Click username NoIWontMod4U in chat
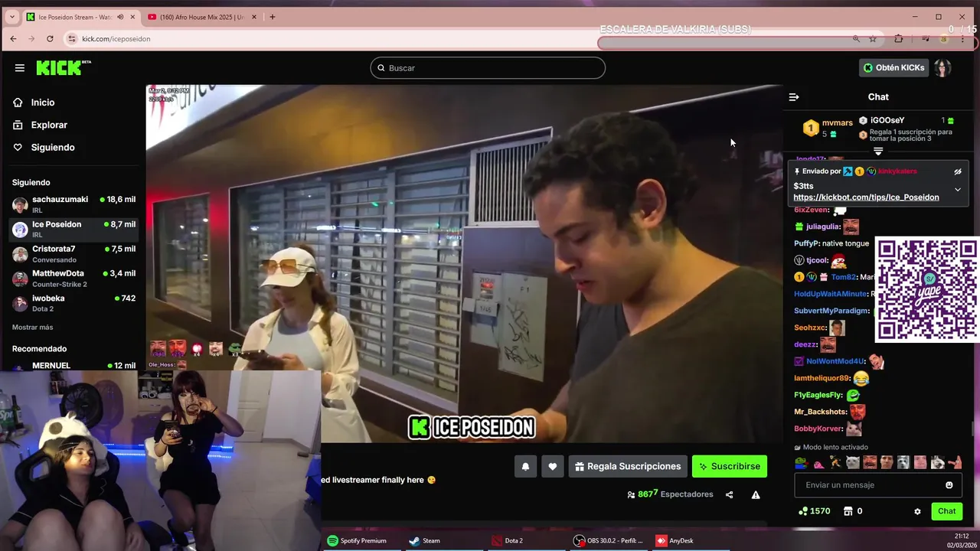 [835, 361]
